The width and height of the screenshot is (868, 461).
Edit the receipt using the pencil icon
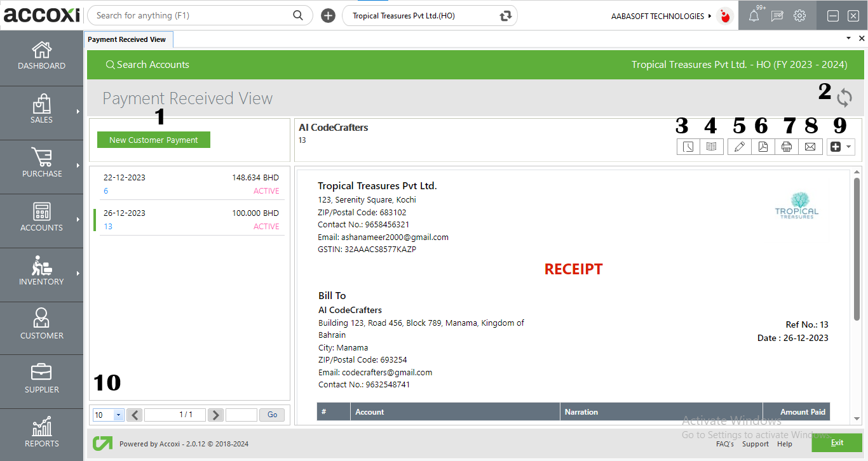click(x=739, y=147)
